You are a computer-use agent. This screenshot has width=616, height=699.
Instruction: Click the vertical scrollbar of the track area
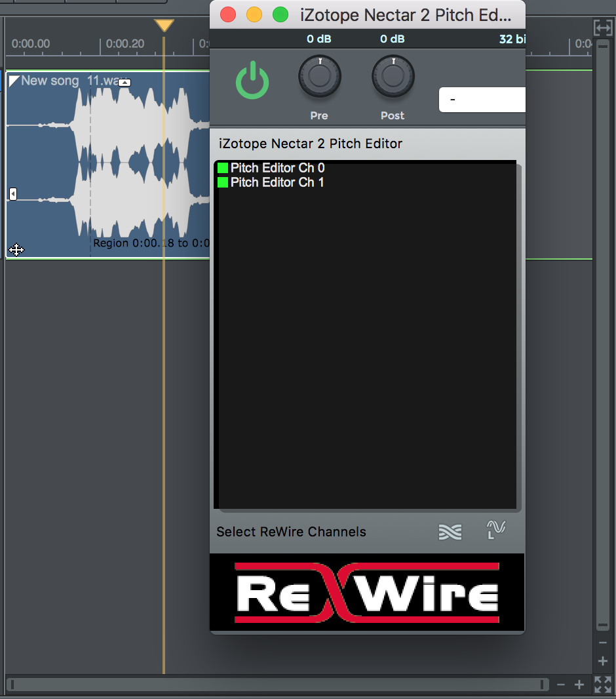point(603,335)
